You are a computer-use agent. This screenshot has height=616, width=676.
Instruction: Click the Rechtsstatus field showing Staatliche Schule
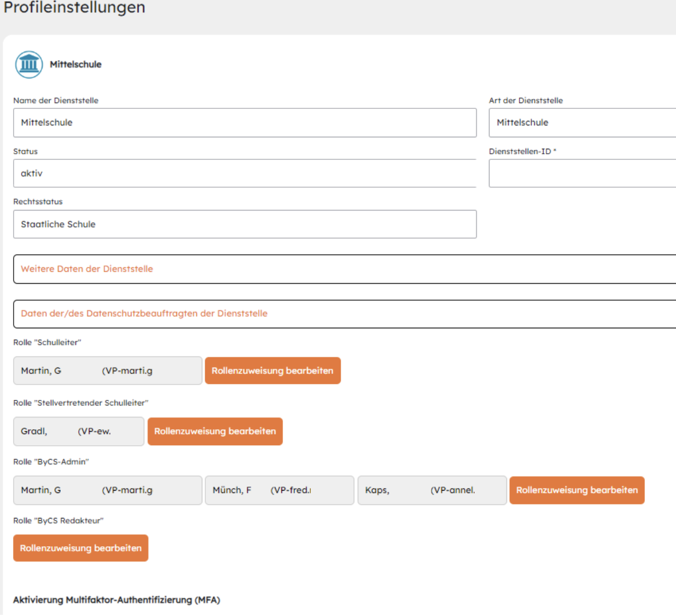[x=244, y=225]
